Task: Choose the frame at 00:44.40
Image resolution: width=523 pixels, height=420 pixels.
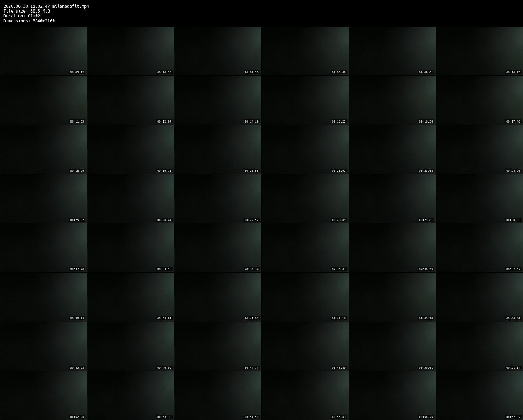Action: click(479, 297)
